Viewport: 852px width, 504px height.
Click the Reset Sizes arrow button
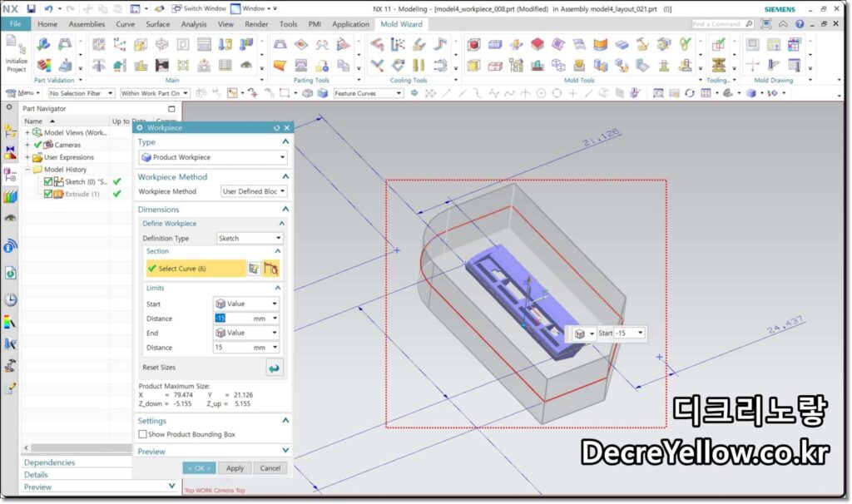(275, 368)
